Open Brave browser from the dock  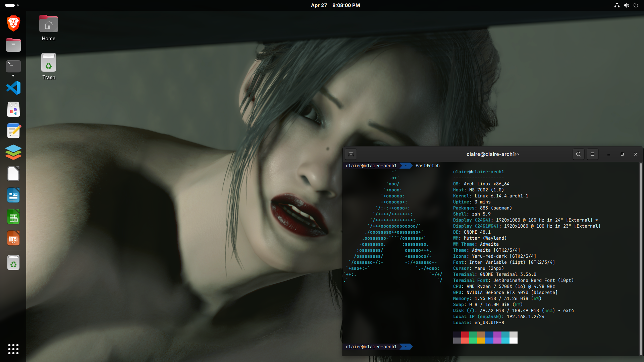click(x=13, y=23)
